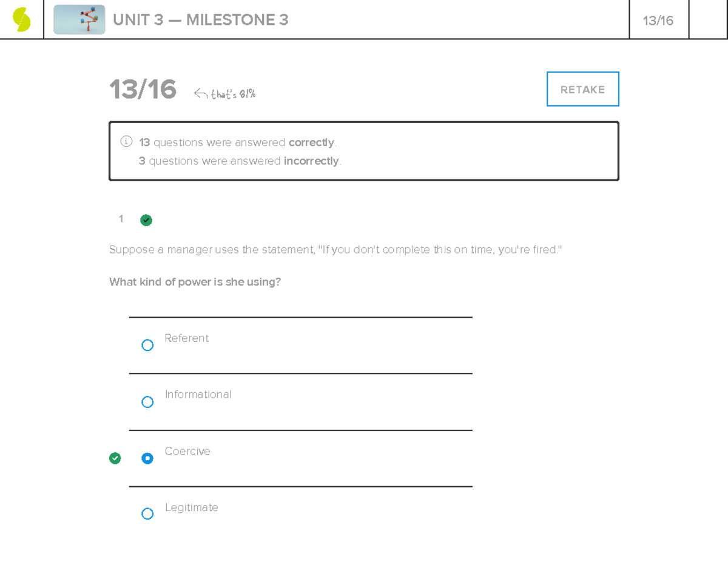Screen dimensions: 728x562
Task: Click the "What kind of power" question text
Action: click(x=195, y=282)
